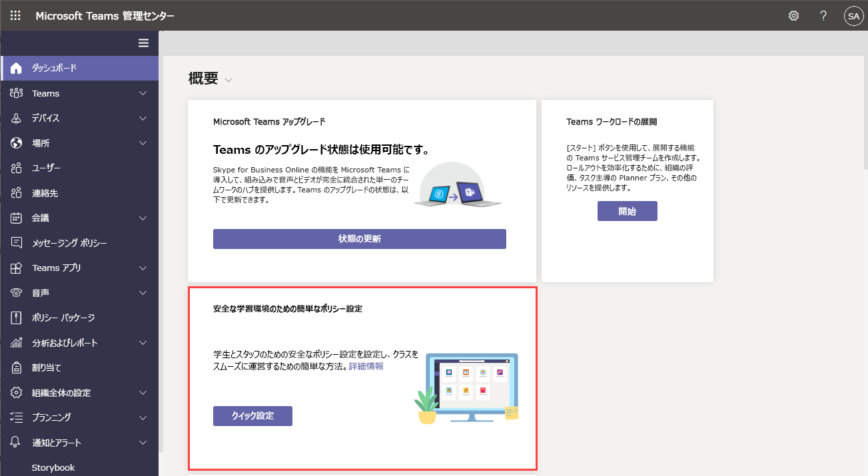Click the メッセージング ポリシー chat icon
Image resolution: width=868 pixels, height=476 pixels.
(15, 242)
